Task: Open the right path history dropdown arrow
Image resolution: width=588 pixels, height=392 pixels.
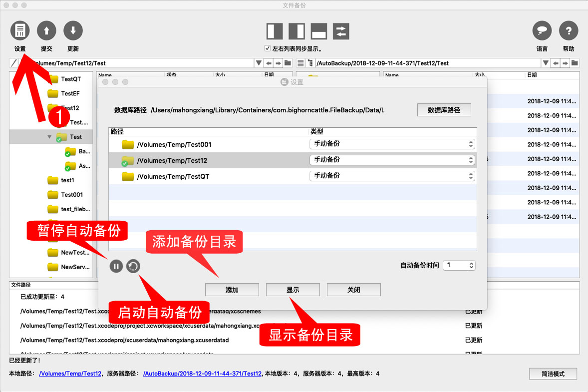Action: 546,63
